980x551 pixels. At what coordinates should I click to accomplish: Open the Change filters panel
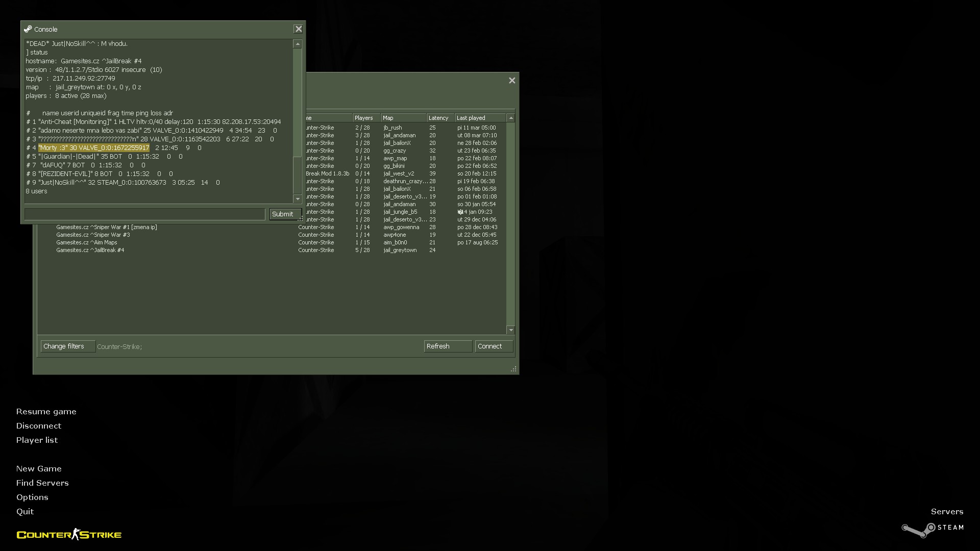pos(68,346)
